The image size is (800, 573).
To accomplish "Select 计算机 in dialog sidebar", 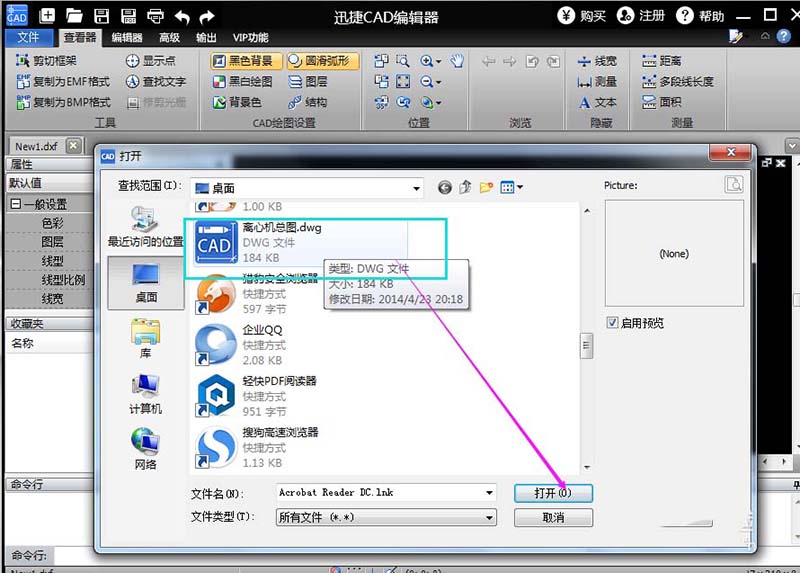I will click(145, 393).
